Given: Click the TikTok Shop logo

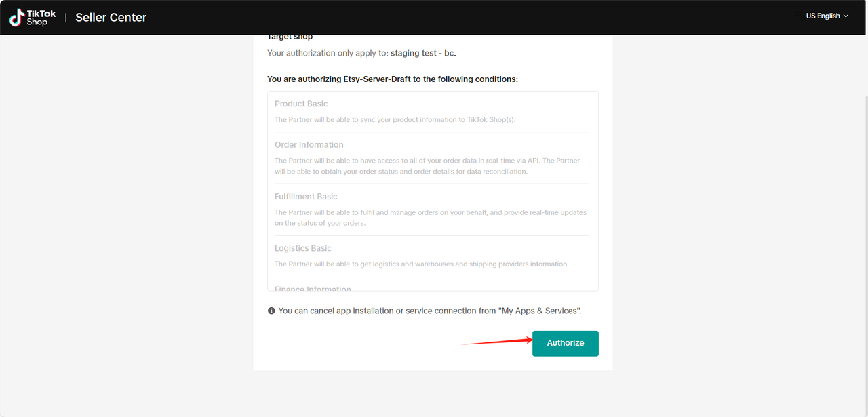Looking at the screenshot, I should (x=33, y=18).
